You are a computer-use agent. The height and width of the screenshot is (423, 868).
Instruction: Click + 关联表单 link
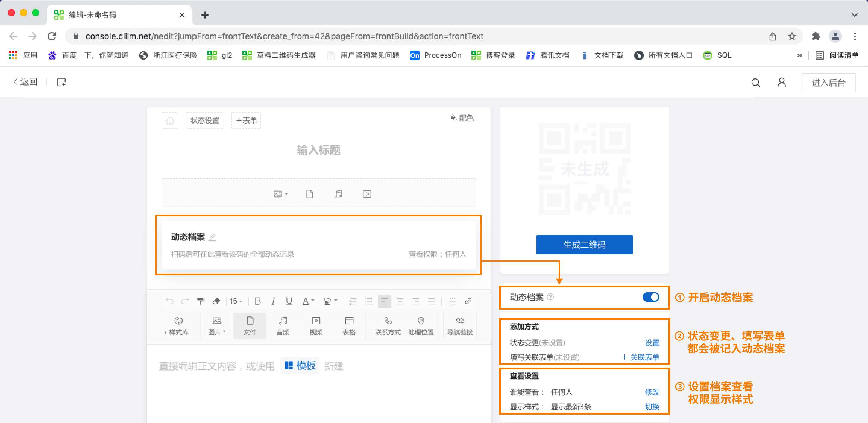(640, 357)
